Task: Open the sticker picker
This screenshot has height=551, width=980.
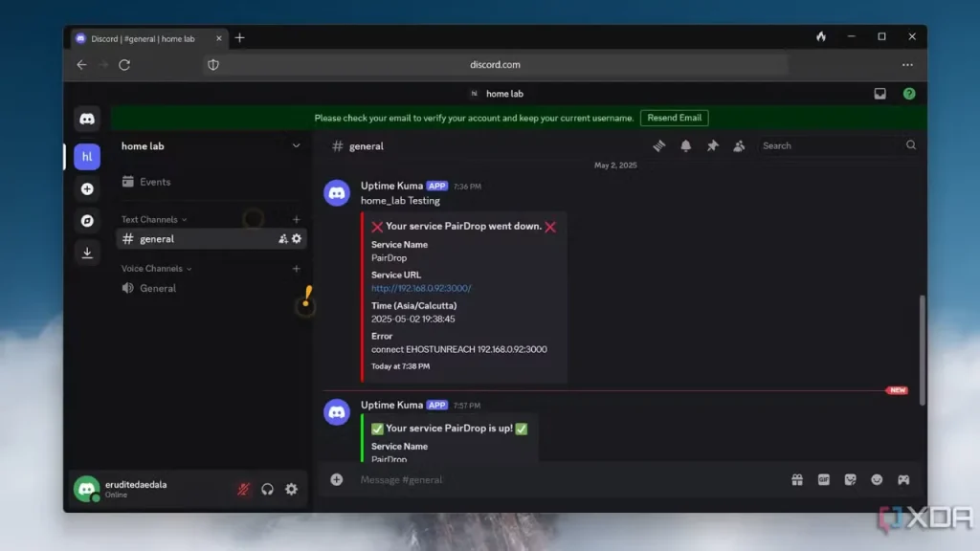Action: (x=851, y=479)
